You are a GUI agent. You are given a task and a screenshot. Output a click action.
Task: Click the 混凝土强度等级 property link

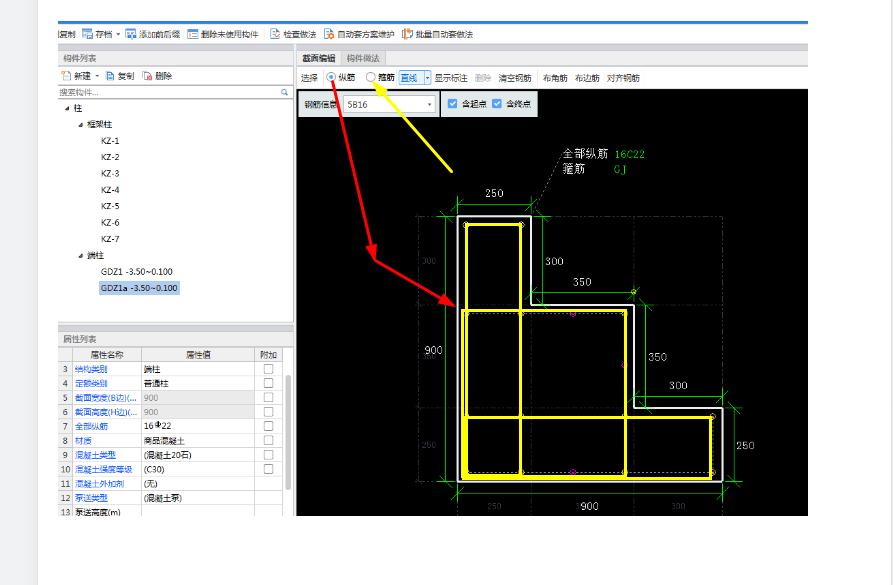click(104, 469)
